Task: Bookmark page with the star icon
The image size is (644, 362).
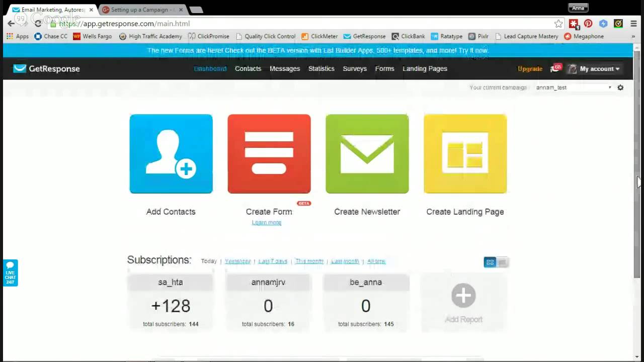Action: [x=558, y=24]
